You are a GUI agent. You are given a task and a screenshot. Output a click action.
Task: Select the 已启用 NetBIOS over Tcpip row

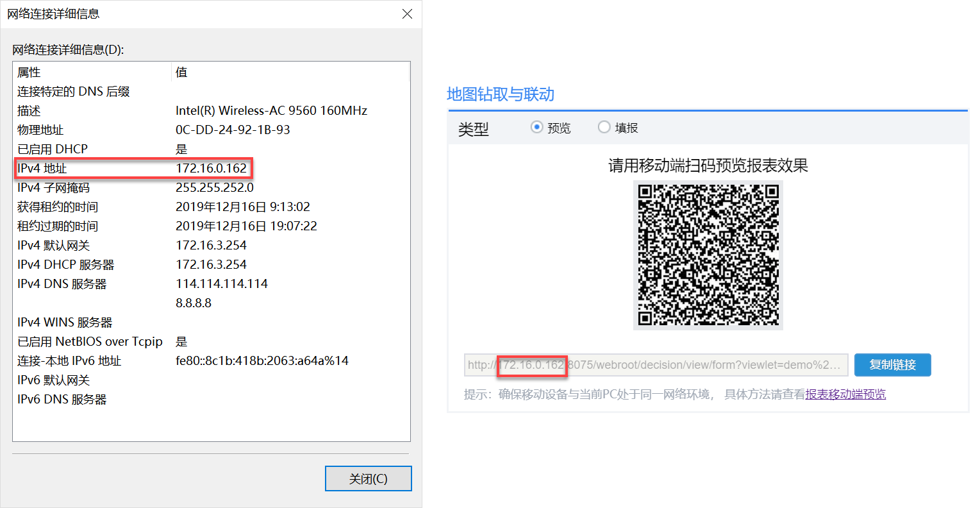click(x=212, y=342)
